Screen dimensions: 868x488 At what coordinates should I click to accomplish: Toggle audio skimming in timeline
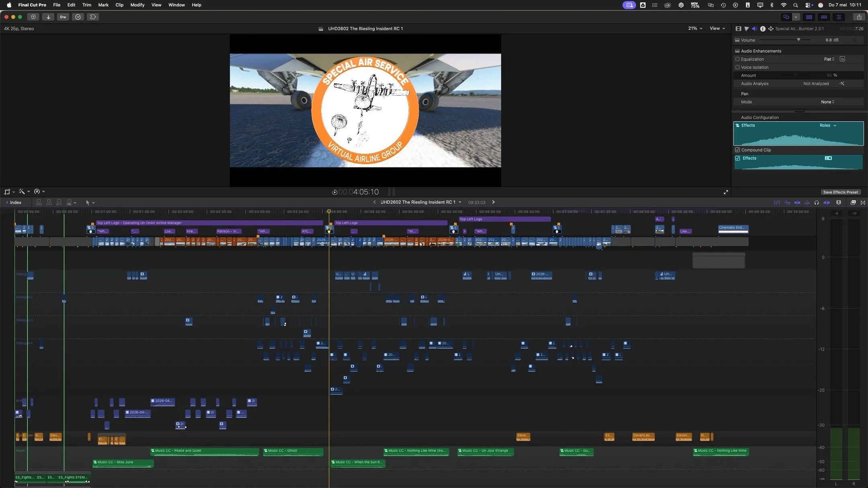pyautogui.click(x=807, y=202)
